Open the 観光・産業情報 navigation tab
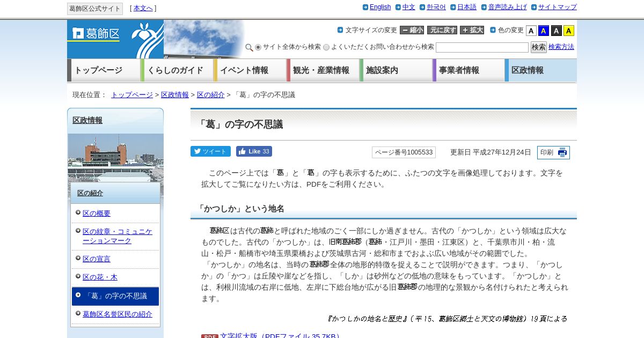 pos(323,70)
